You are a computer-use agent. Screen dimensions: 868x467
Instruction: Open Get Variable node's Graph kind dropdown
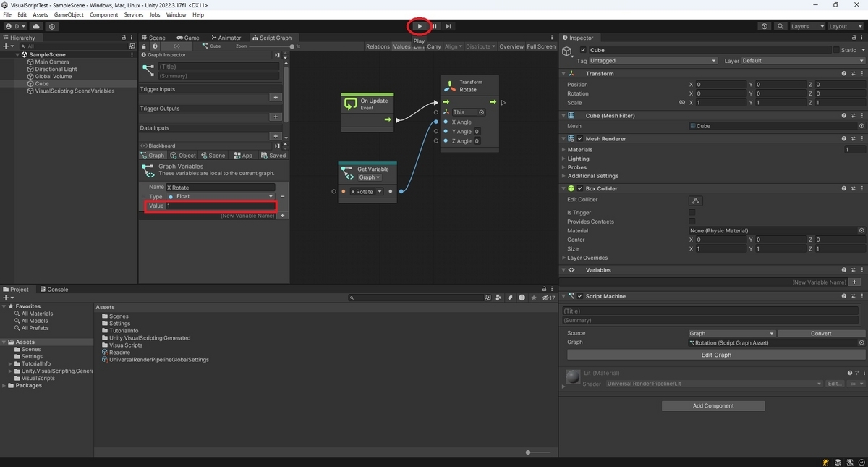click(x=370, y=177)
